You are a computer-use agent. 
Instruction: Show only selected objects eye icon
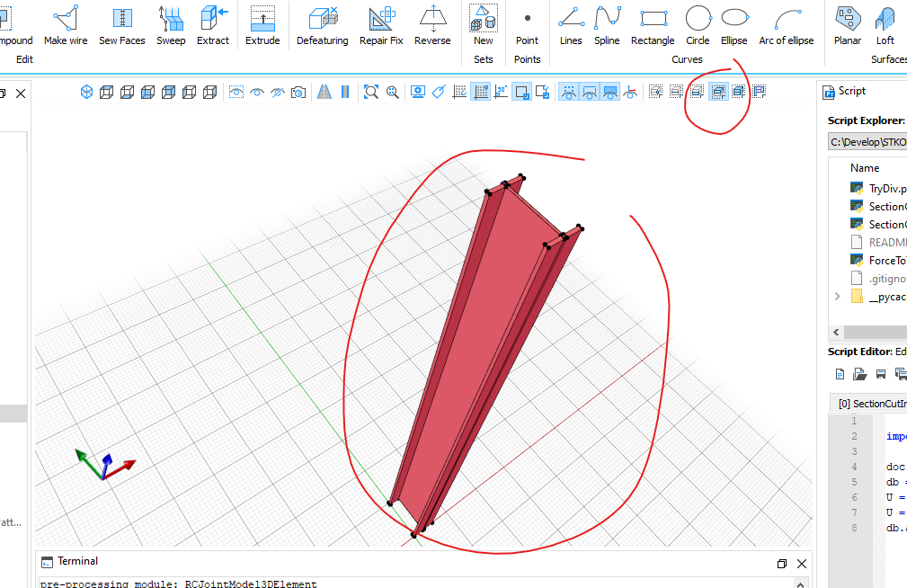(236, 92)
